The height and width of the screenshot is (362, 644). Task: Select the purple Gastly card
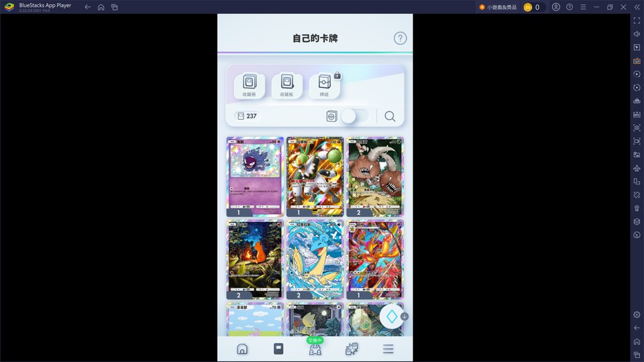[255, 176]
